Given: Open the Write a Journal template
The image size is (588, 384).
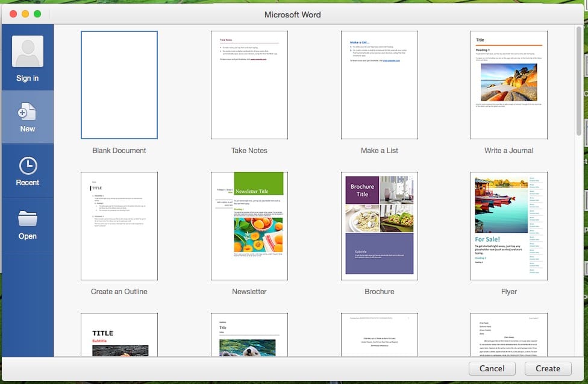Looking at the screenshot, I should (x=509, y=84).
